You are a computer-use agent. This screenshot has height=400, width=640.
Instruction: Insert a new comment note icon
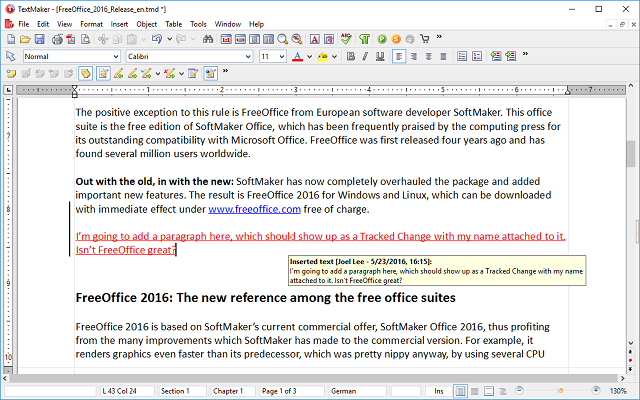(11, 73)
